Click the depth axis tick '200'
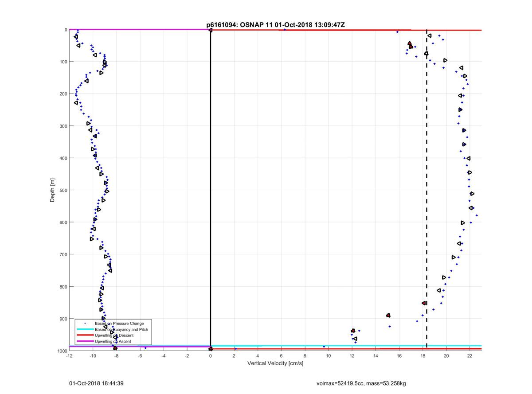The image size is (532, 394). [63, 94]
